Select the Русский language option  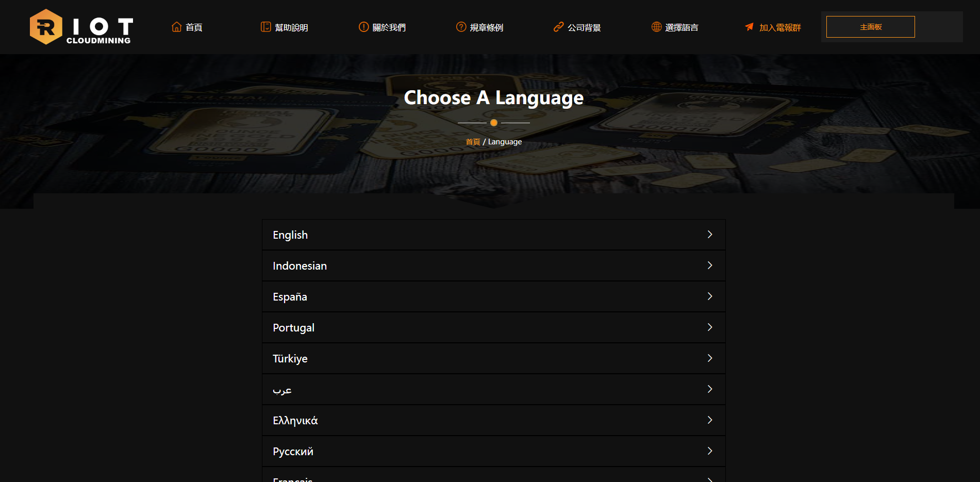coord(293,452)
